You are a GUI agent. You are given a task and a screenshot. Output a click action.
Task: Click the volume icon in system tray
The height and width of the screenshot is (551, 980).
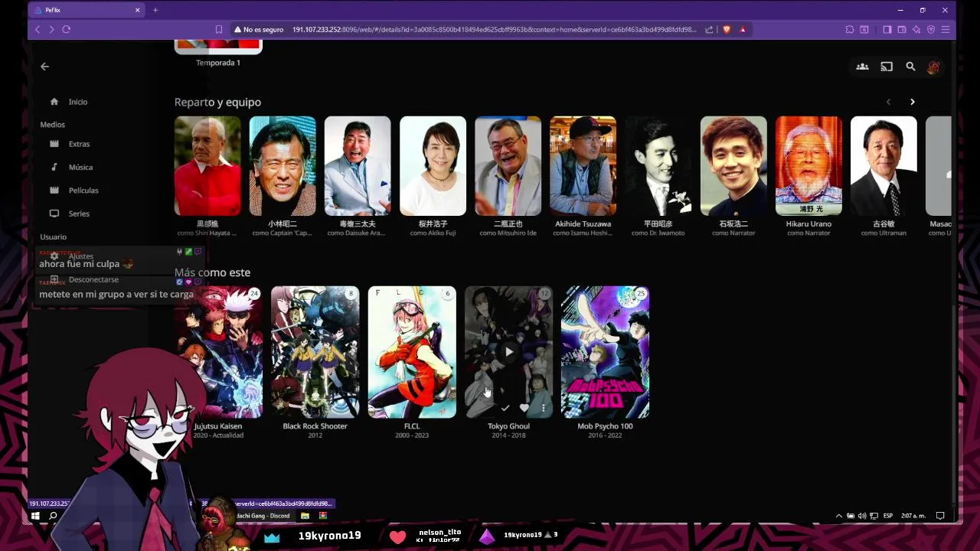pos(862,516)
